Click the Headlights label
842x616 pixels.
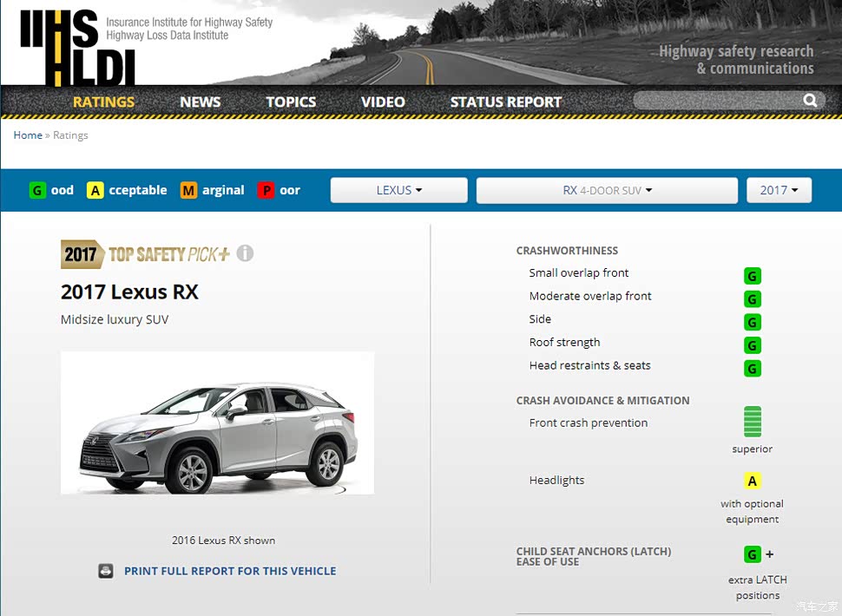pyautogui.click(x=557, y=481)
